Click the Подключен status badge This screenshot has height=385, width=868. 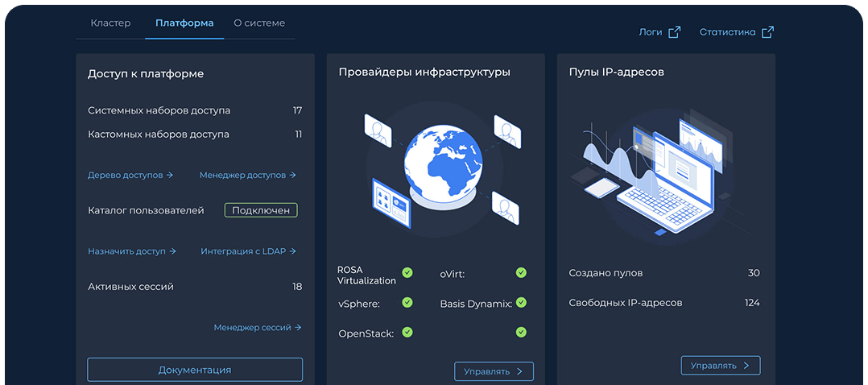261,210
